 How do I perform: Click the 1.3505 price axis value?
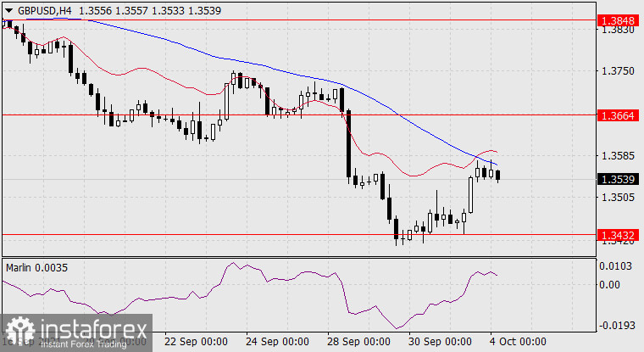click(x=615, y=198)
